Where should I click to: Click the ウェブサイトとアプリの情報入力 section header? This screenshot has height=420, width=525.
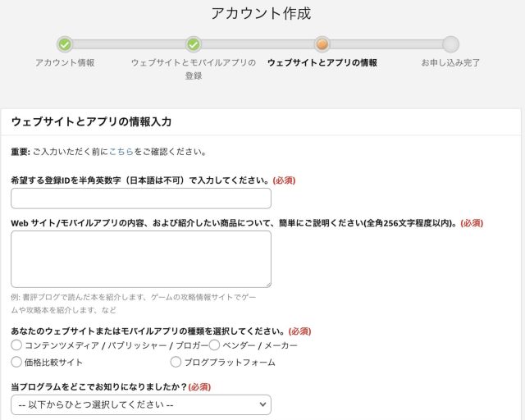click(x=91, y=121)
